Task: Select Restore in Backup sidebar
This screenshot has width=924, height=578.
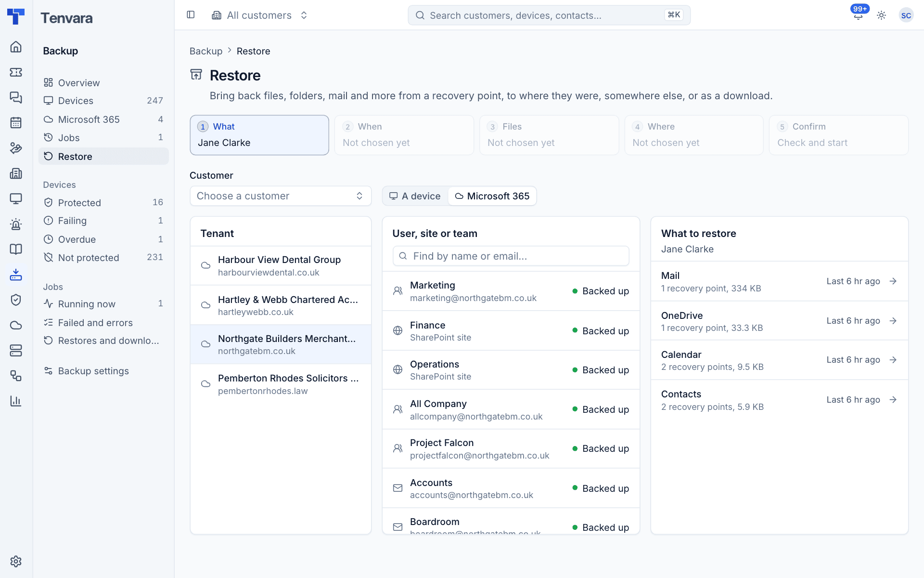Action: point(103,157)
